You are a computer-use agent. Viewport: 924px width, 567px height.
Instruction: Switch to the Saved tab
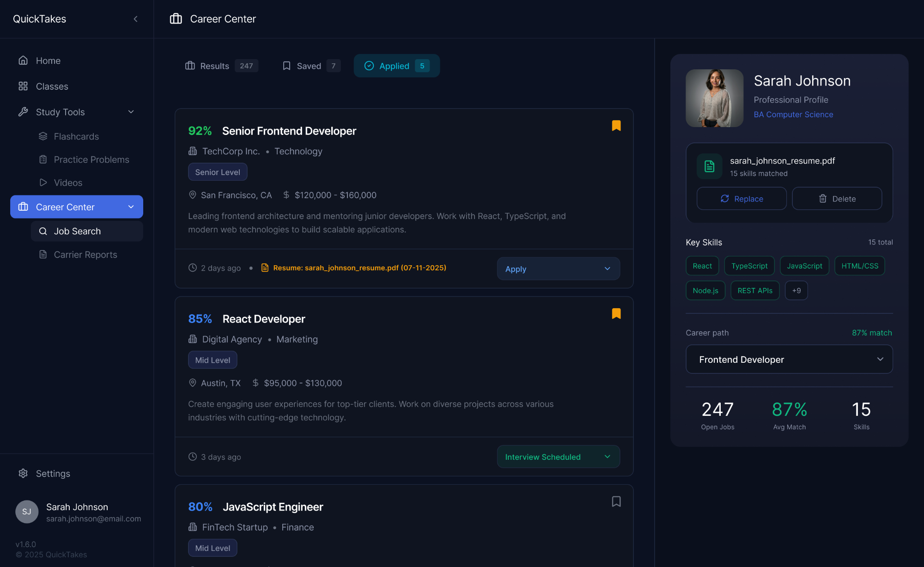pyautogui.click(x=311, y=66)
